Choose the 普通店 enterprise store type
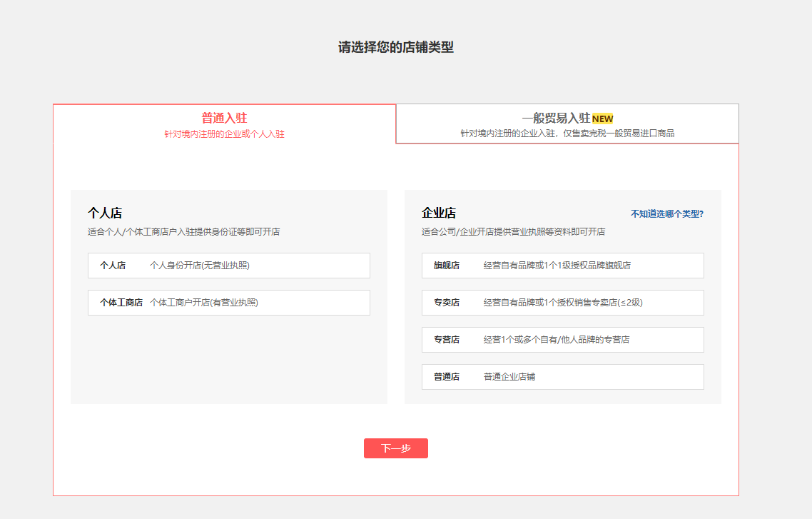Image resolution: width=812 pixels, height=519 pixels. tap(563, 377)
